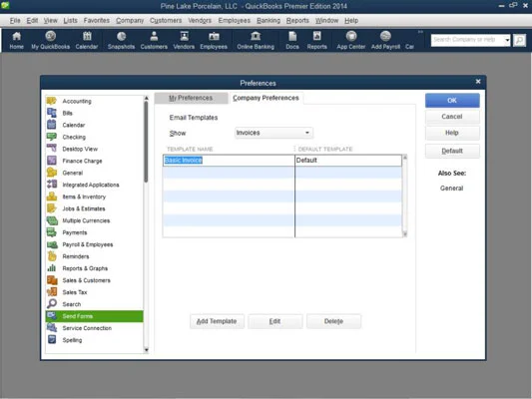
Task: Select Reports & Graphs preference category
Action: (x=94, y=268)
